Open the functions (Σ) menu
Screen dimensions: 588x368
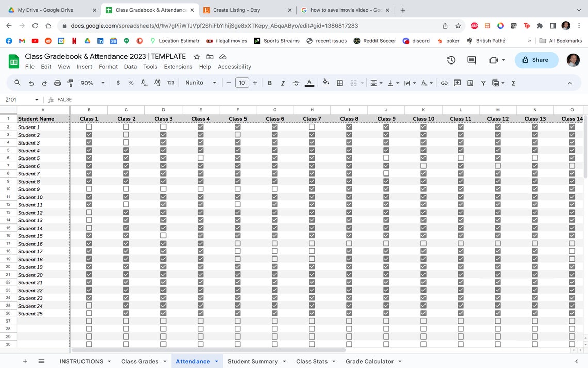(513, 83)
